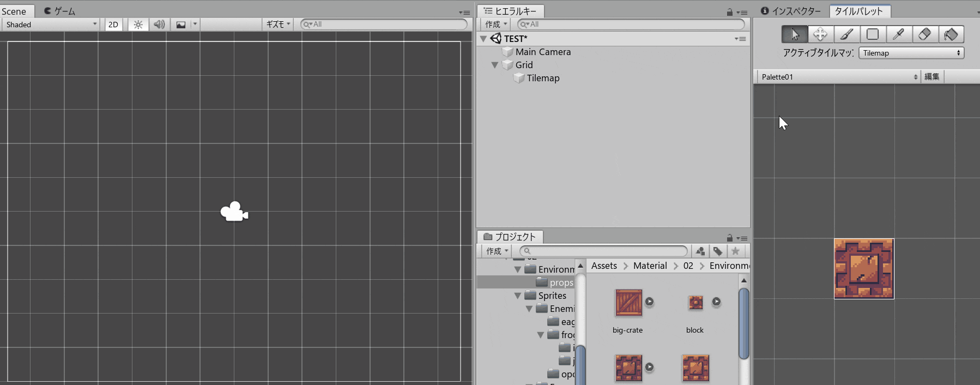Image resolution: width=980 pixels, height=385 pixels.
Task: Select the Eyedropper picker tool
Action: click(x=899, y=34)
